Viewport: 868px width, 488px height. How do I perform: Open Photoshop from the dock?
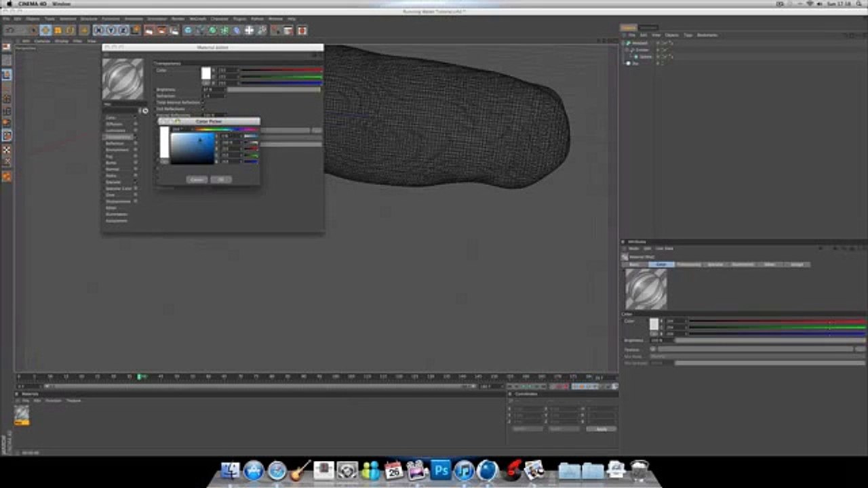click(441, 470)
